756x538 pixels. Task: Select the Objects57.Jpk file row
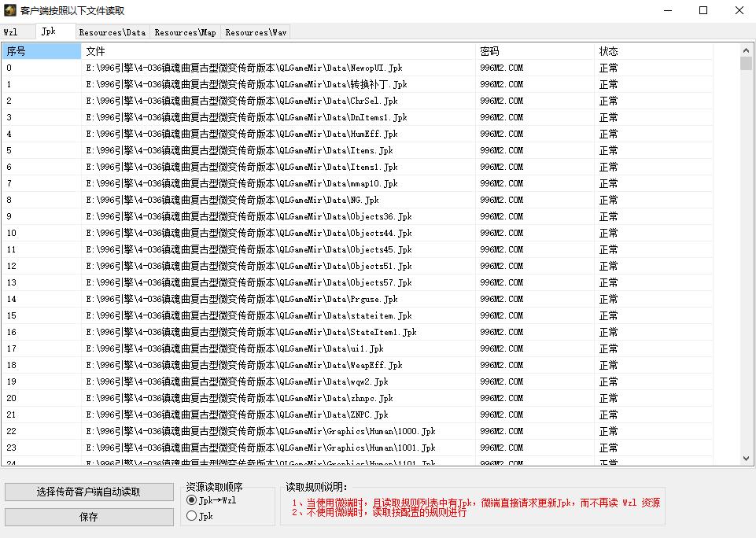point(357,282)
